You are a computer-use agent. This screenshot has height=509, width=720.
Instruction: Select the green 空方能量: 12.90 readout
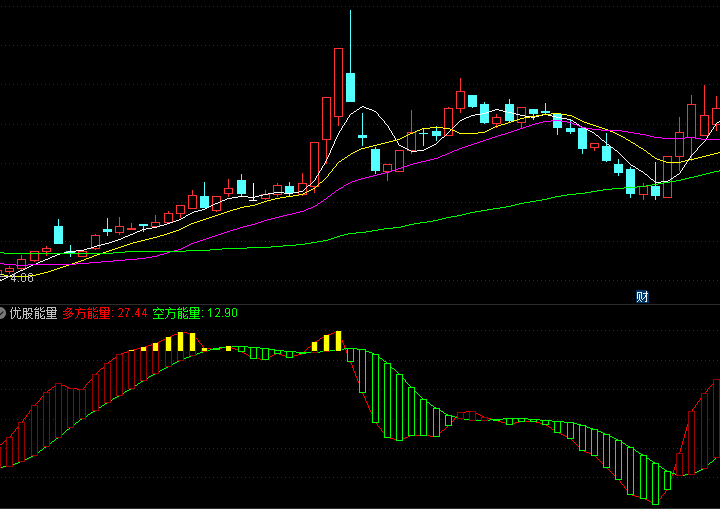point(195,313)
